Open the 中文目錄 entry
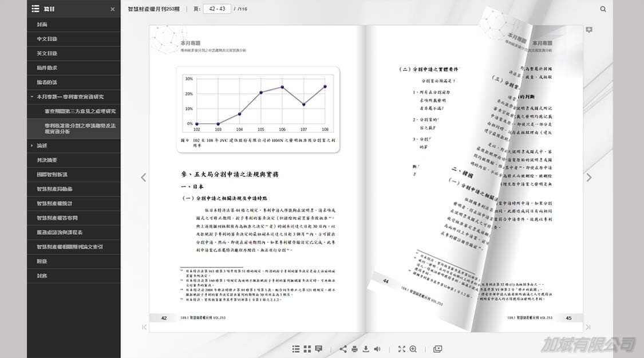The image size is (644, 358). (74, 39)
